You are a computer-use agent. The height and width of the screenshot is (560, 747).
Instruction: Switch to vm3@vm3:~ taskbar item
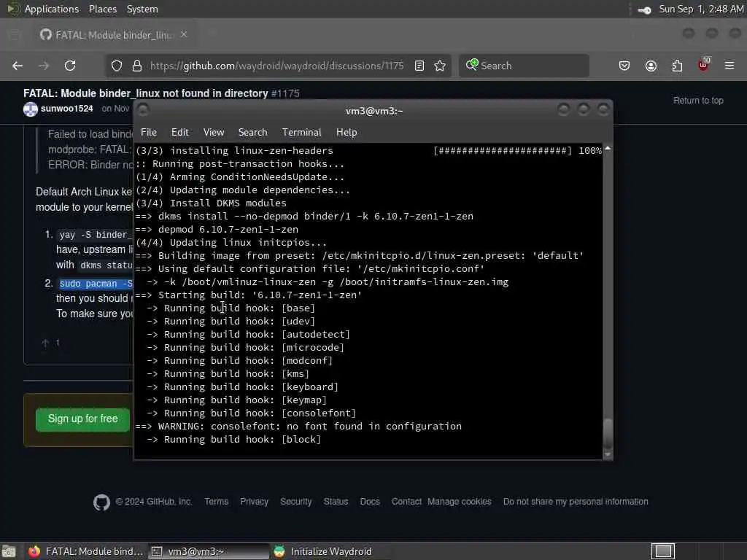click(x=208, y=551)
